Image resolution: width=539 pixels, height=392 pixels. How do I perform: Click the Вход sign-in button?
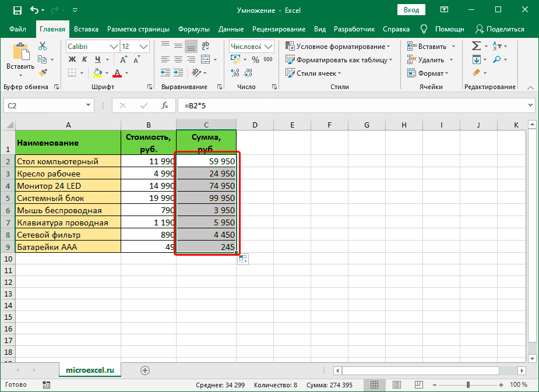coord(411,10)
